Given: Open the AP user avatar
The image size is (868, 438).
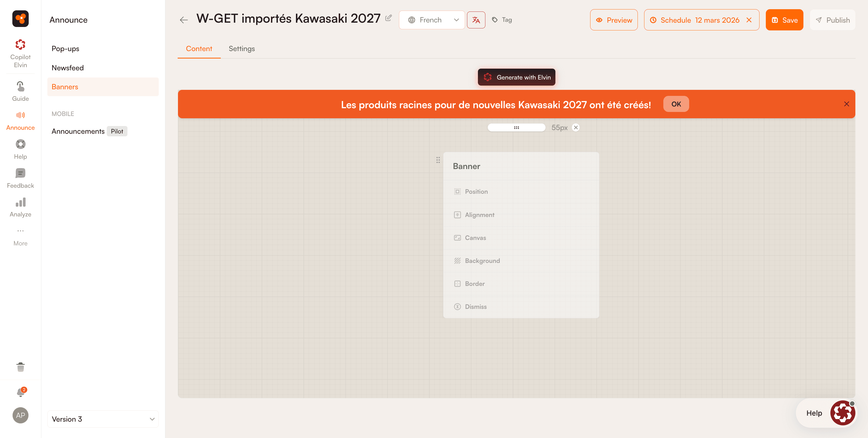Looking at the screenshot, I should coord(20,415).
